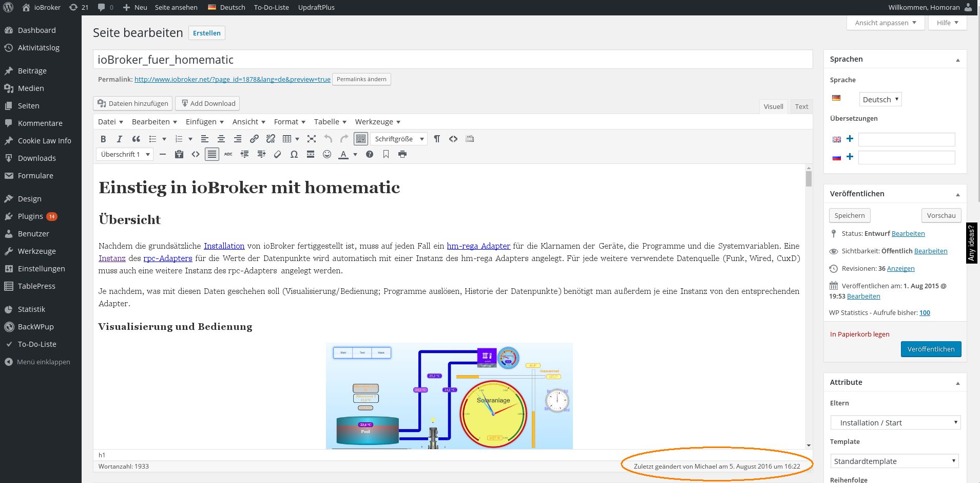Click the English translation input field
This screenshot has height=483, width=980.
tap(907, 139)
